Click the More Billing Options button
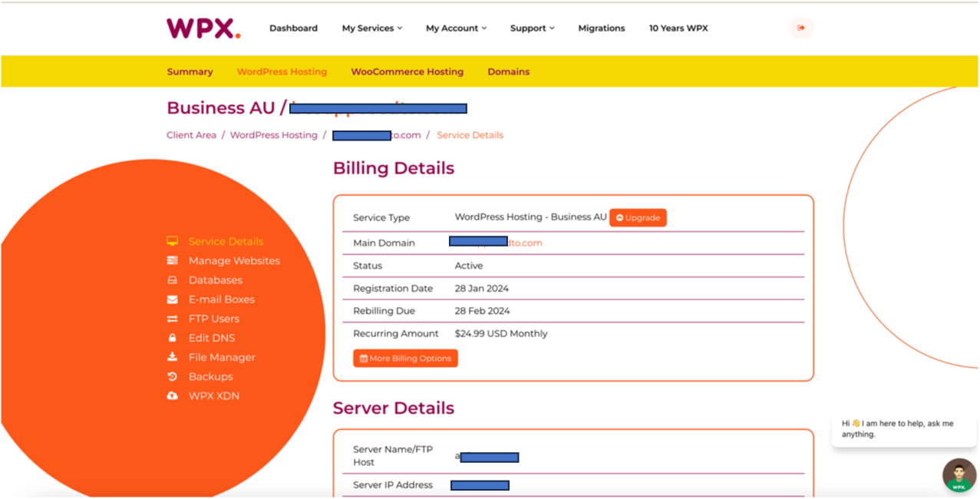This screenshot has height=499, width=980. point(405,359)
